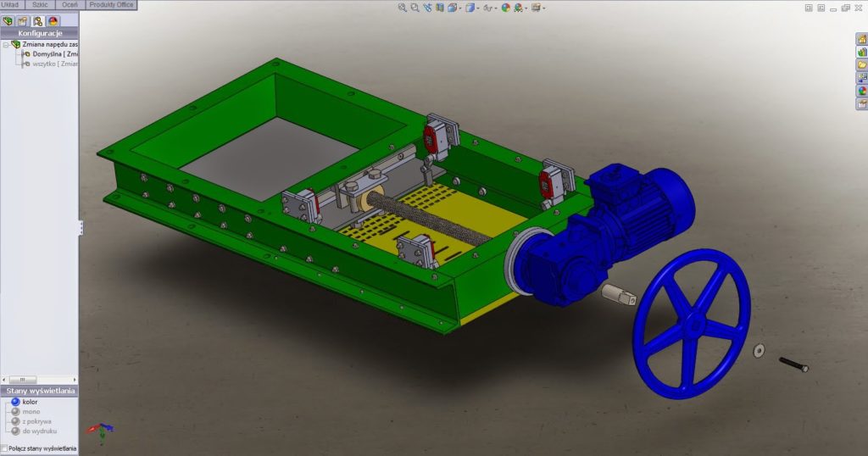Open the Appearances and Scenes task pane tab
The height and width of the screenshot is (456, 868).
(862, 91)
